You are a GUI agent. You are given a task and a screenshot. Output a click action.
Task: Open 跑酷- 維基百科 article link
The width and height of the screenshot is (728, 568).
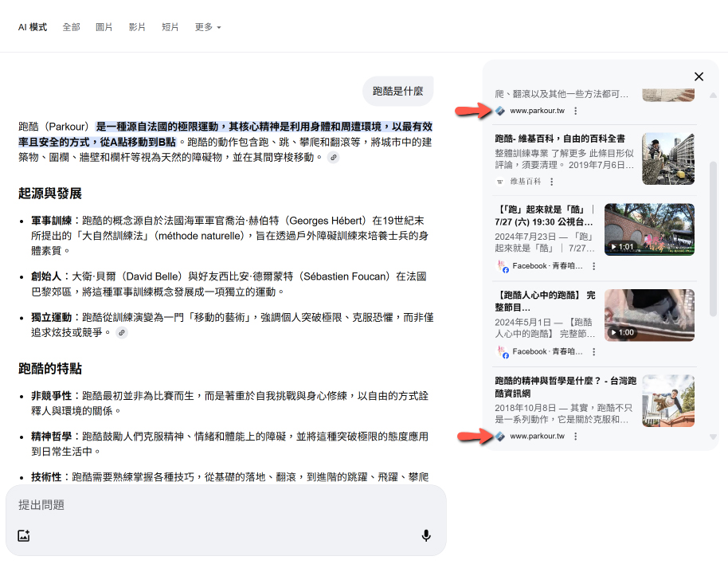click(560, 139)
